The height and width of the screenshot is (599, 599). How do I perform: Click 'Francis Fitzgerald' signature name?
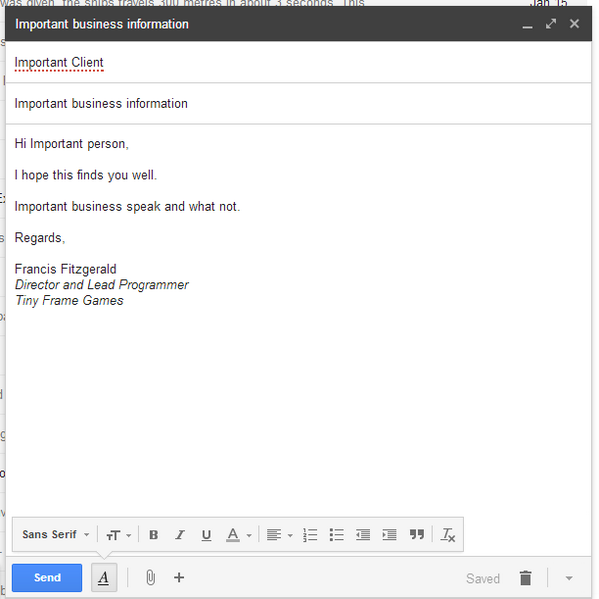(x=65, y=269)
